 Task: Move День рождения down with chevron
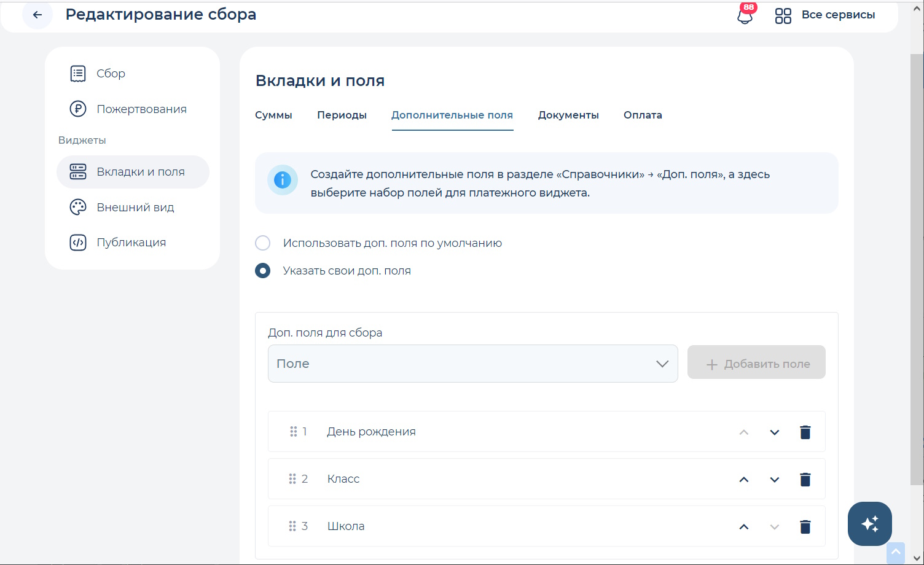pyautogui.click(x=775, y=432)
